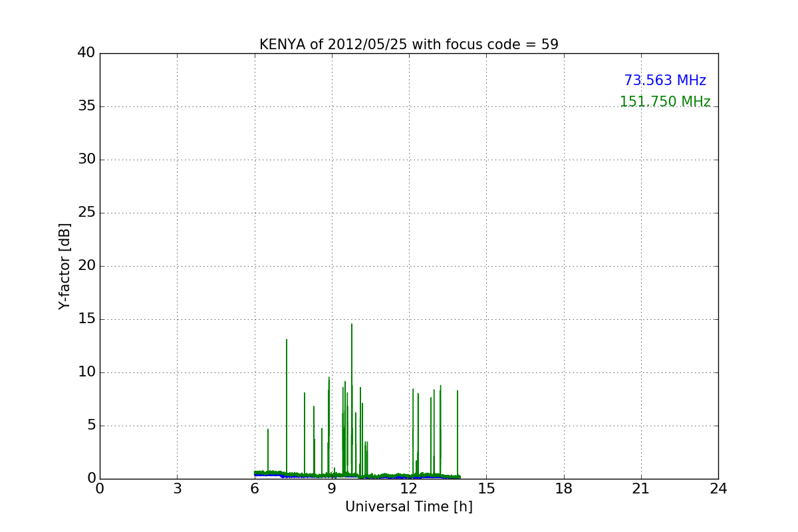Click the x-axis tick label '3'
798x532 pixels.
(x=177, y=489)
